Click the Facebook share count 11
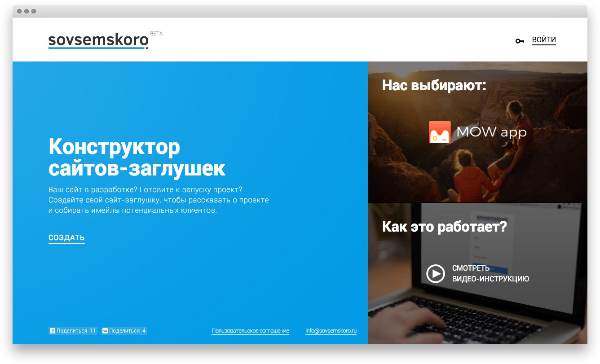Image resolution: width=600 pixels, height=364 pixels. coord(93,331)
